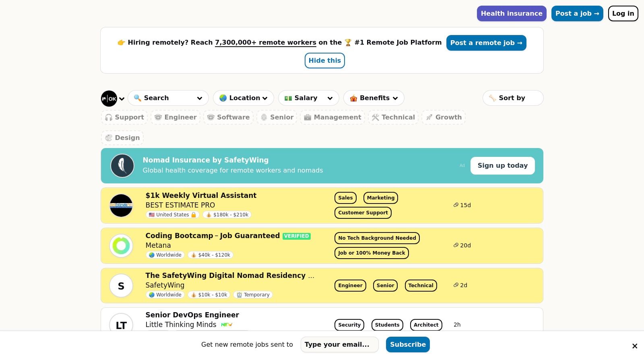The height and width of the screenshot is (362, 644).
Task: Open the Health insurance menu item
Action: [512, 13]
